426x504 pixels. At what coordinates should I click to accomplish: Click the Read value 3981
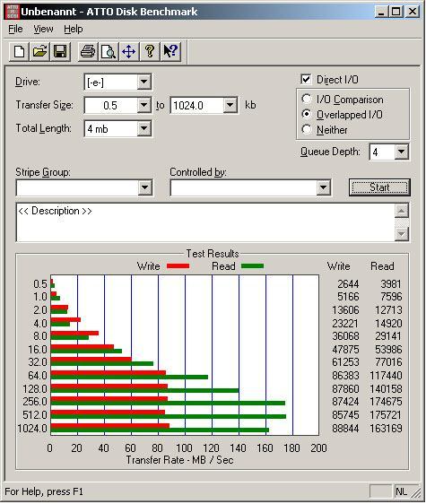coord(391,284)
